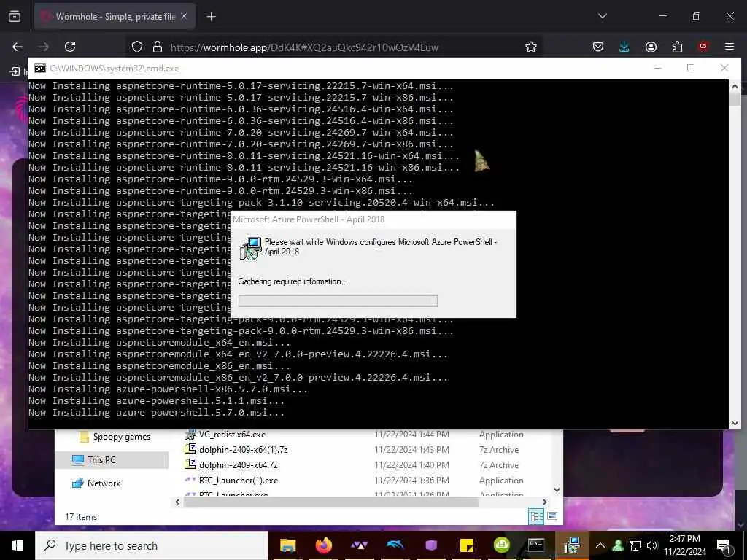
Task: Open network status tray icon
Action: [635, 545]
